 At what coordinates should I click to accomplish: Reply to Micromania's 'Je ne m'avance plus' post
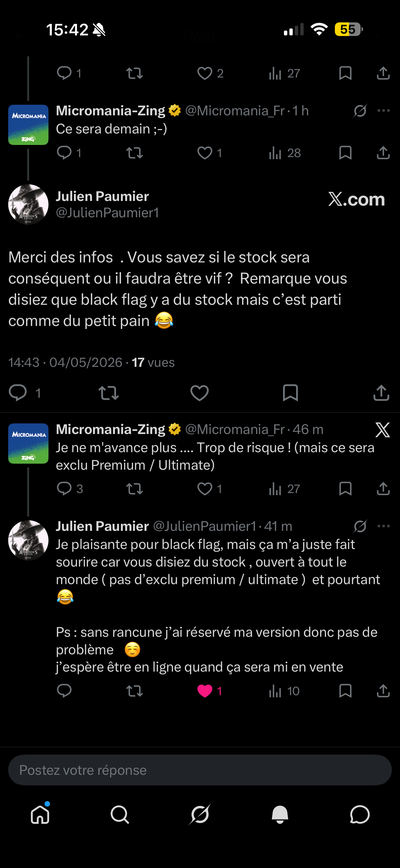[64, 488]
